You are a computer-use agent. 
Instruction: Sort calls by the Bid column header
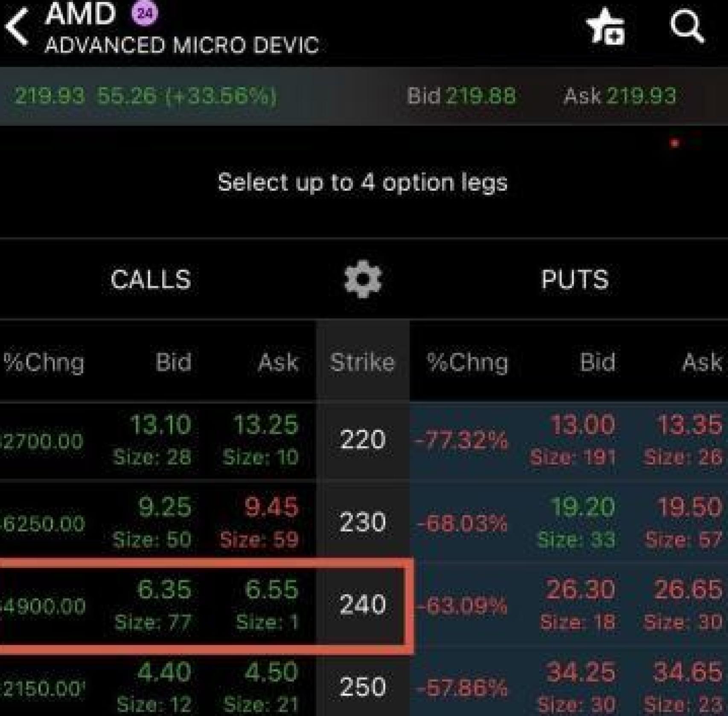172,362
